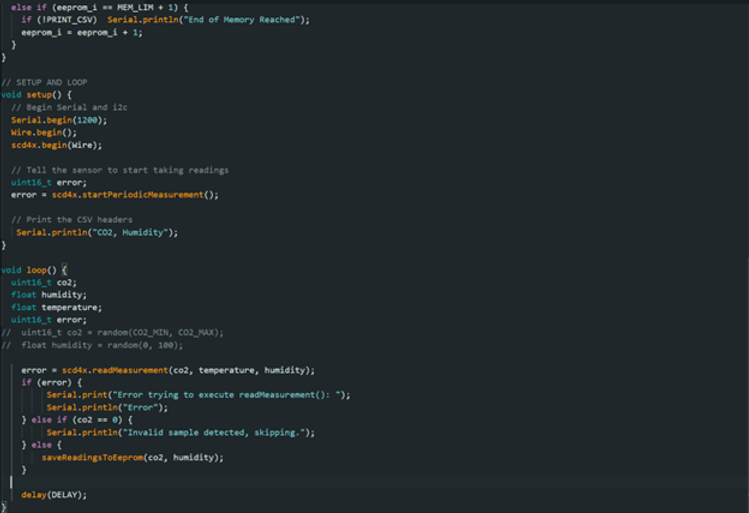The width and height of the screenshot is (749, 513).
Task: Click the line "eeprom_i = eeprom_i + 1;"
Action: click(82, 32)
